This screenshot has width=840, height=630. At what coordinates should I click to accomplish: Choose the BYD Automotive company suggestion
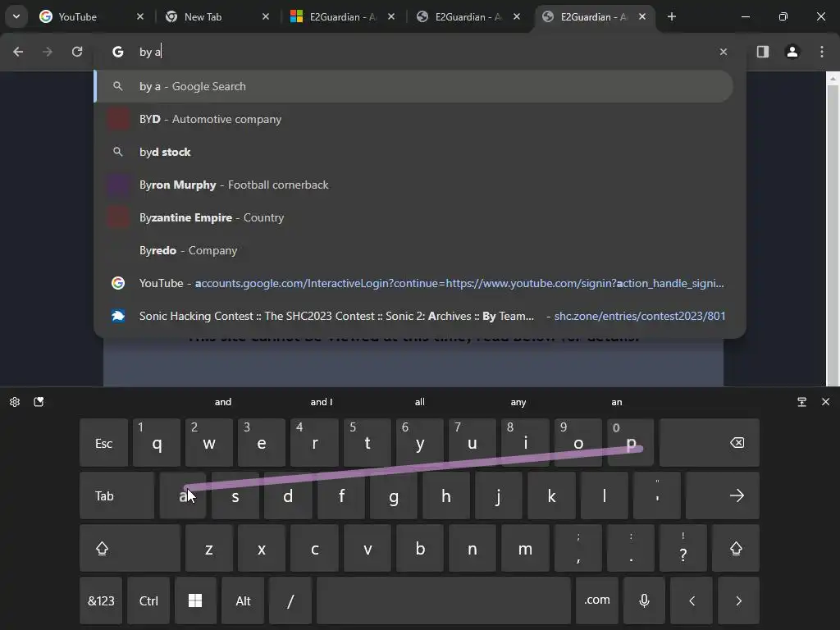click(413, 119)
